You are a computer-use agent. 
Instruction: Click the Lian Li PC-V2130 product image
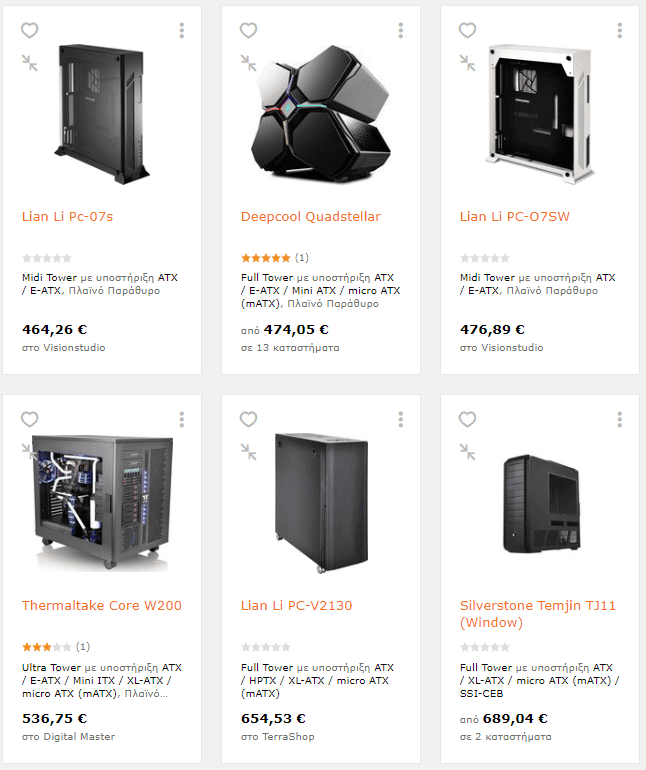pos(321,503)
